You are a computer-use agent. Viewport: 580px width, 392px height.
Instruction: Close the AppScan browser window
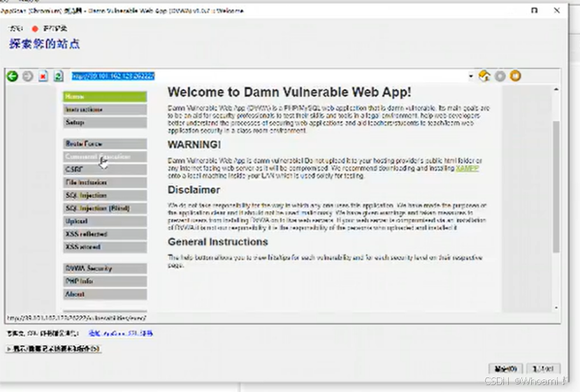pos(557,10)
